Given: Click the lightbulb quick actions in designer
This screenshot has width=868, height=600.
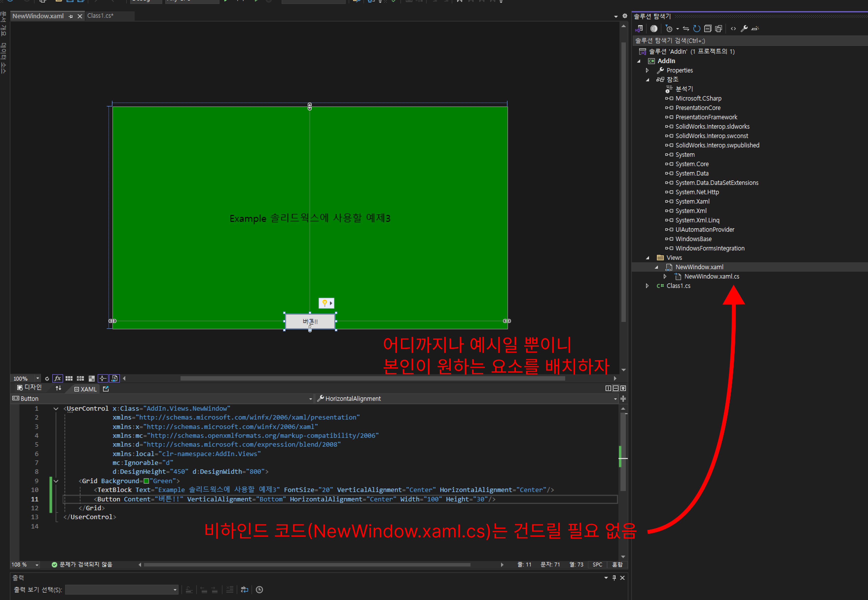Looking at the screenshot, I should (x=326, y=303).
